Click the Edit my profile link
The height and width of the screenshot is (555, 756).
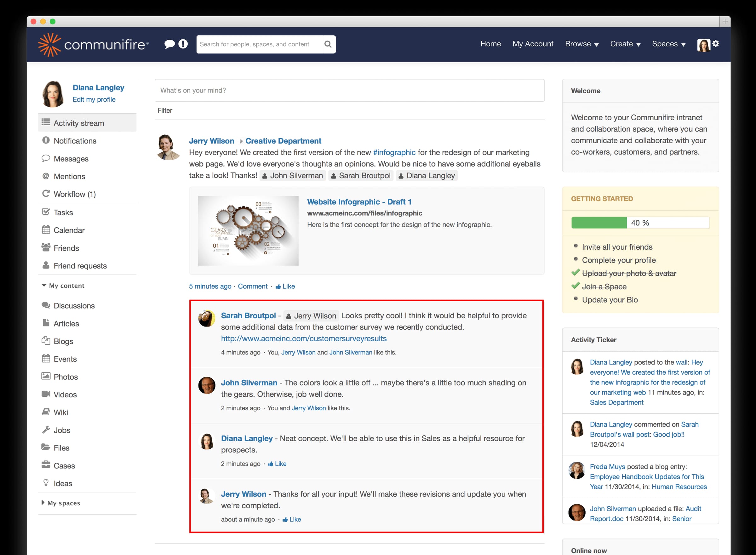click(94, 99)
